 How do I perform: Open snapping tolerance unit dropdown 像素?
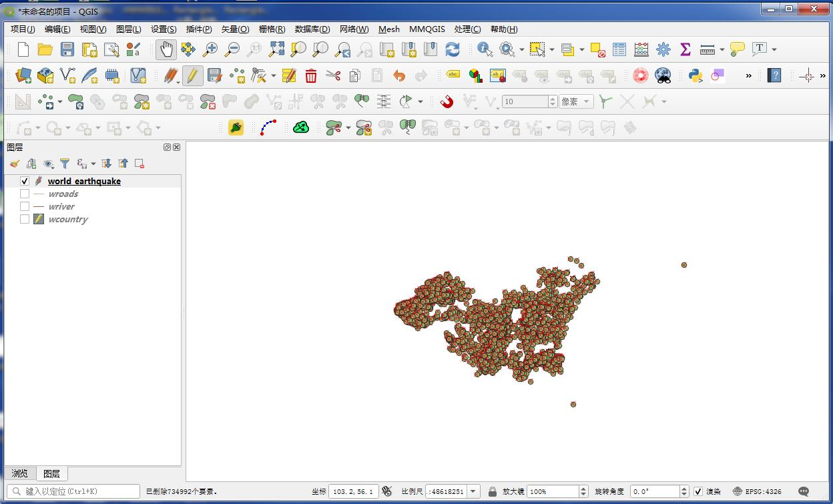pyautogui.click(x=576, y=101)
